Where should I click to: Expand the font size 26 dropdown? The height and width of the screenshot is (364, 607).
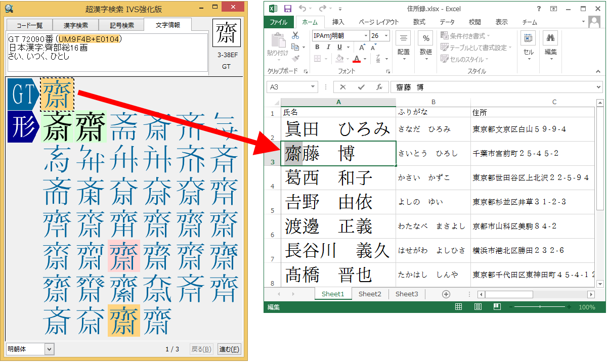point(386,36)
